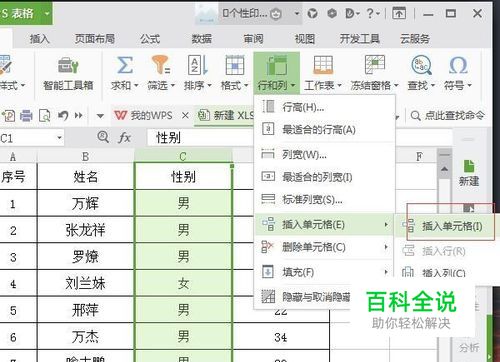Click the fx insert function icon
Image resolution: width=500 pixels, height=362 pixels.
(124, 137)
